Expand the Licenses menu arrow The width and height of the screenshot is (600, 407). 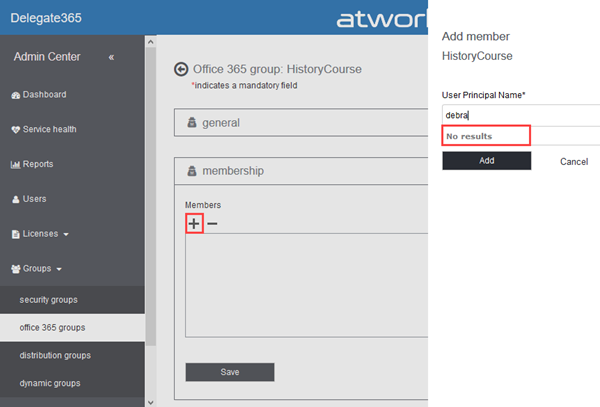coord(66,234)
